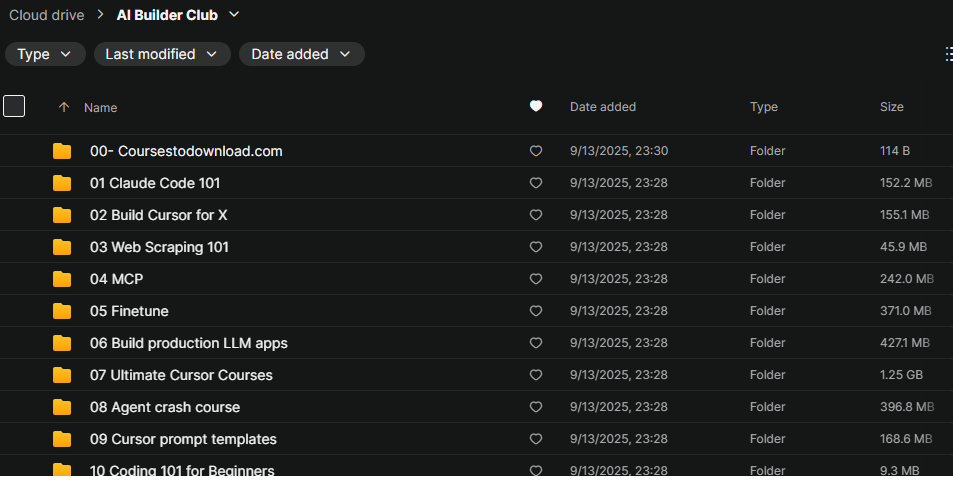
Task: Sort by the Type column header
Action: tap(764, 107)
